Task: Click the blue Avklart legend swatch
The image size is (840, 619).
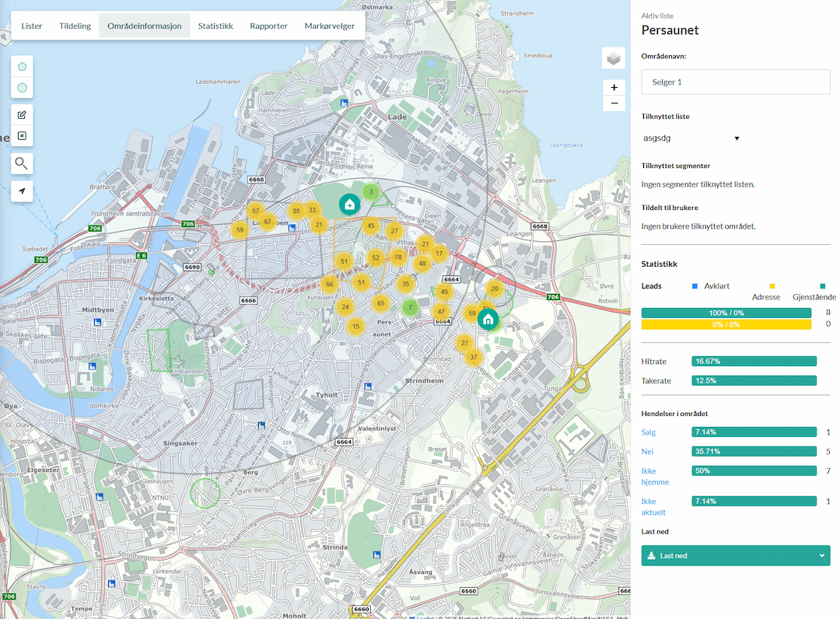Action: pos(695,286)
